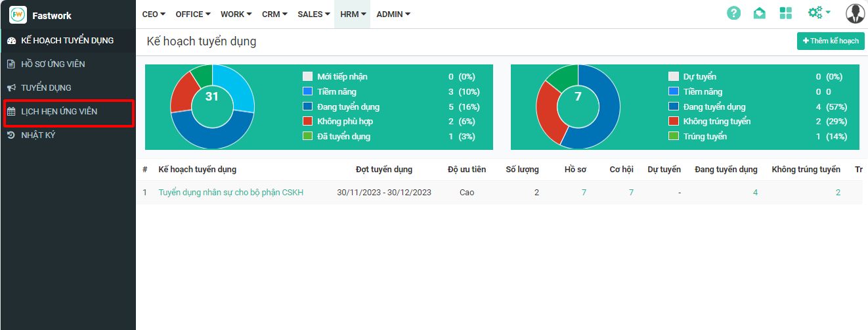Click the Thêm kế hoạch button
This screenshot has height=330, width=868.
tap(831, 41)
